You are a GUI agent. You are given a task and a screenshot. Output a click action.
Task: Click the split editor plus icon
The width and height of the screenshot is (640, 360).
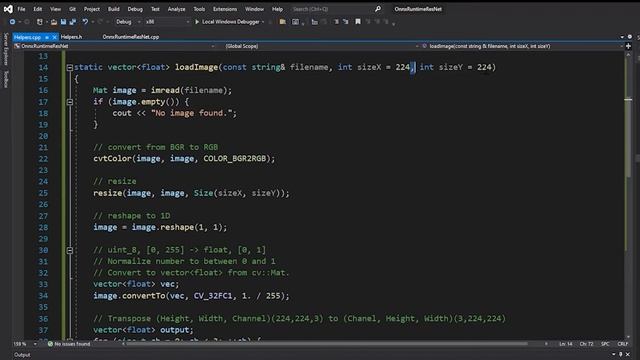tap(628, 46)
